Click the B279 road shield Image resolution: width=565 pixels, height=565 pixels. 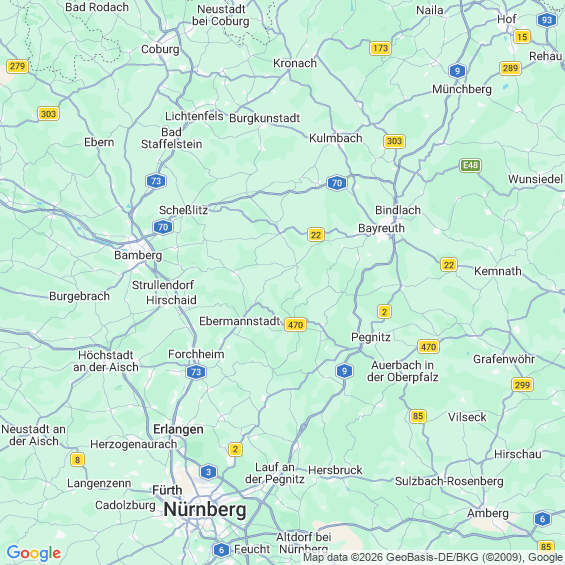pyautogui.click(x=17, y=66)
